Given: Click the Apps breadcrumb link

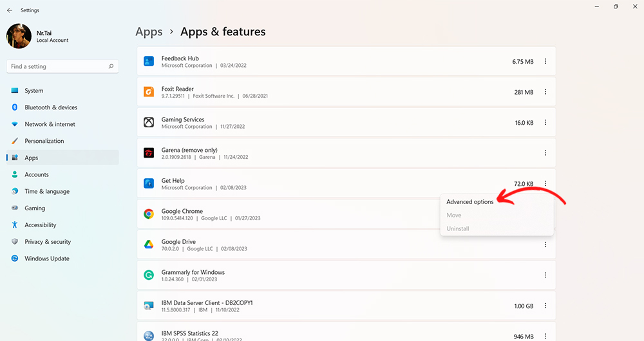Looking at the screenshot, I should [149, 32].
